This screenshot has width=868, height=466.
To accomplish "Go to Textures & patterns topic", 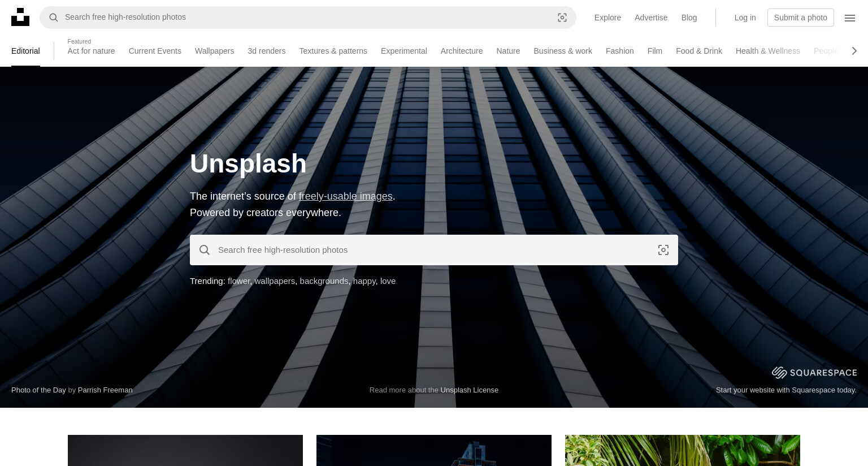I will [x=333, y=51].
